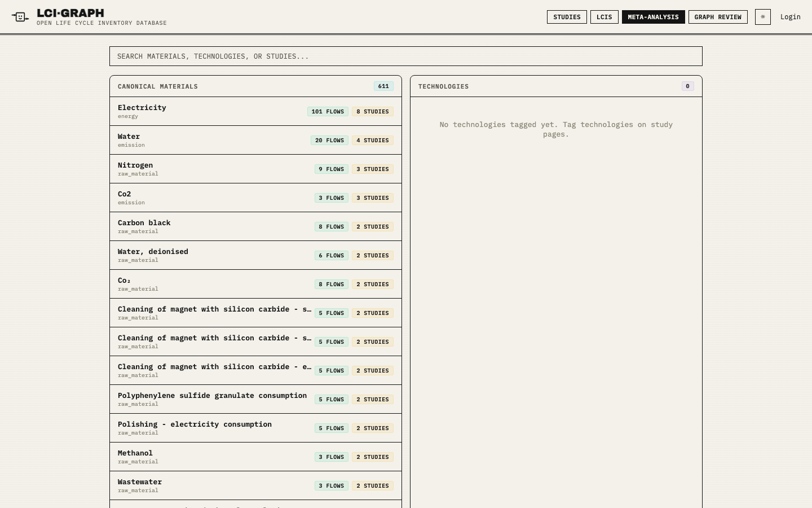Open the Studies tab

567,17
